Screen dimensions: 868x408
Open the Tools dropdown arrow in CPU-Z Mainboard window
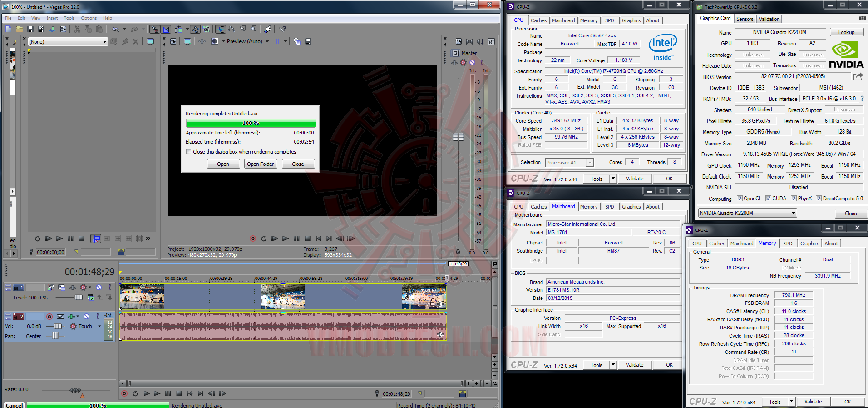[x=612, y=365]
